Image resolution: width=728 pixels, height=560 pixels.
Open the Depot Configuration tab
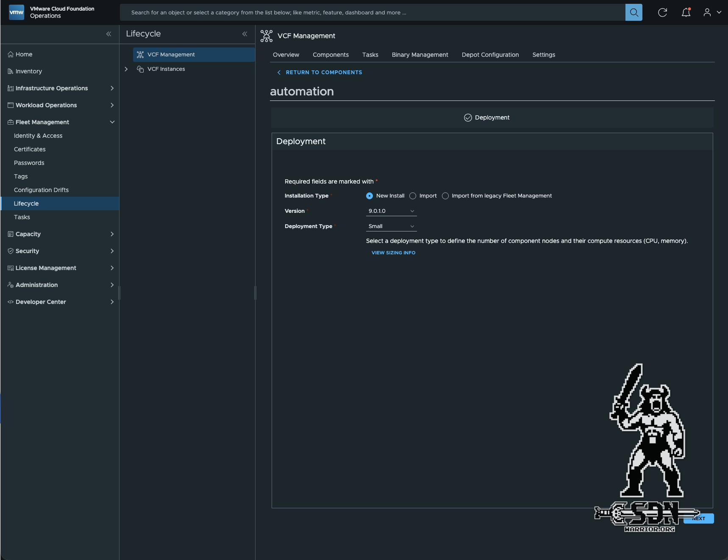point(490,55)
